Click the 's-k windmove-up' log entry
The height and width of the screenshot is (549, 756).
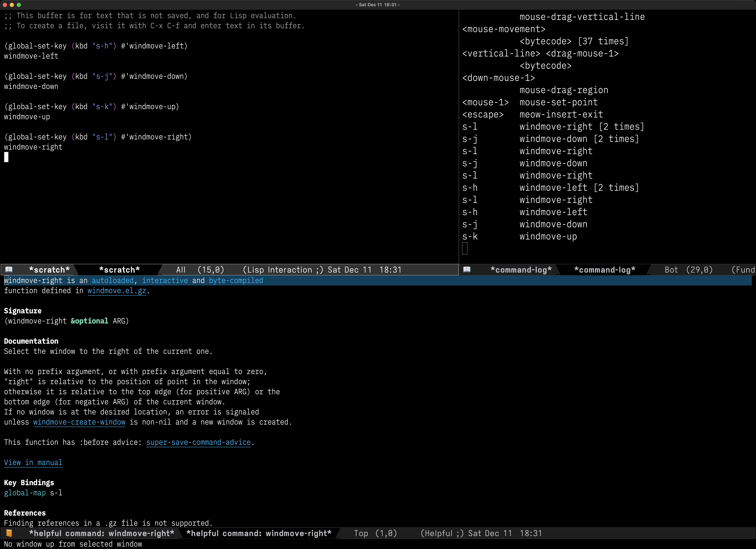pos(520,236)
